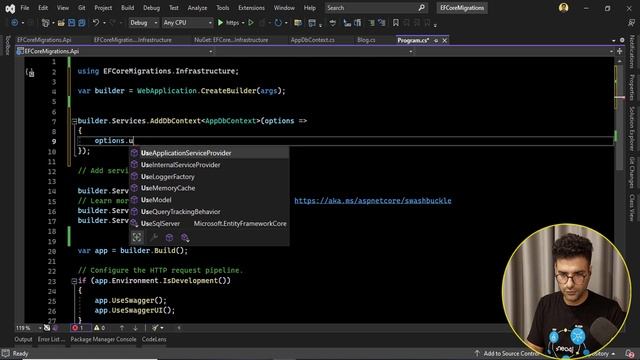
Task: Open the CodeLens panel tab
Action: pos(154,339)
